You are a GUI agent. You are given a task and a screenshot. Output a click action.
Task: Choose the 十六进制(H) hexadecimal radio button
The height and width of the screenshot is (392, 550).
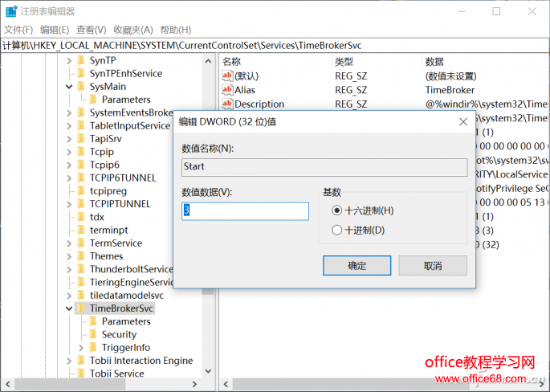pyautogui.click(x=336, y=210)
